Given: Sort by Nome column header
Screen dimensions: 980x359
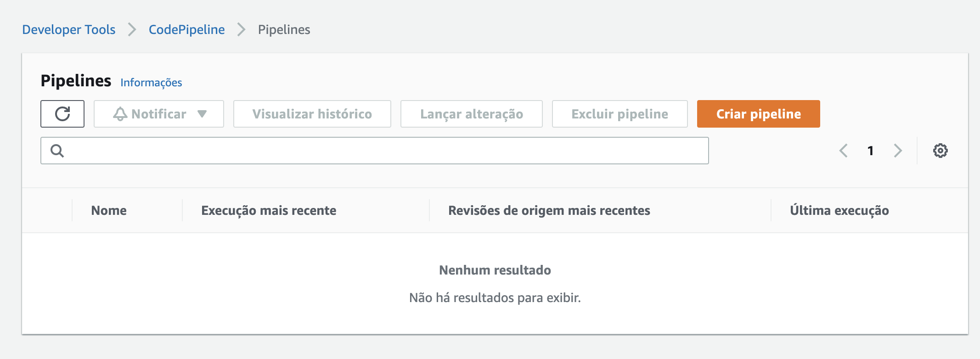Looking at the screenshot, I should (109, 210).
